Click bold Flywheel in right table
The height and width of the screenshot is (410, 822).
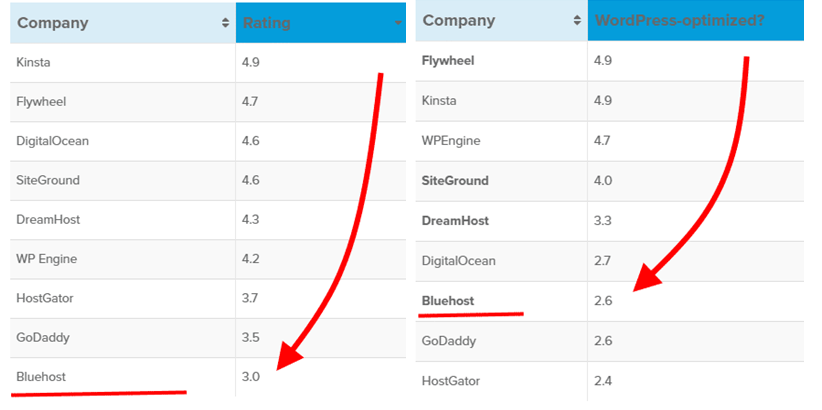pyautogui.click(x=448, y=61)
